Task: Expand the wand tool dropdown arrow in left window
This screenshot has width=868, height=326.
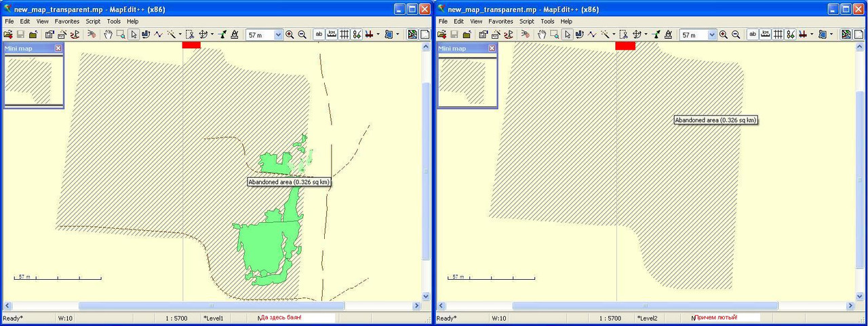Action: click(x=180, y=35)
